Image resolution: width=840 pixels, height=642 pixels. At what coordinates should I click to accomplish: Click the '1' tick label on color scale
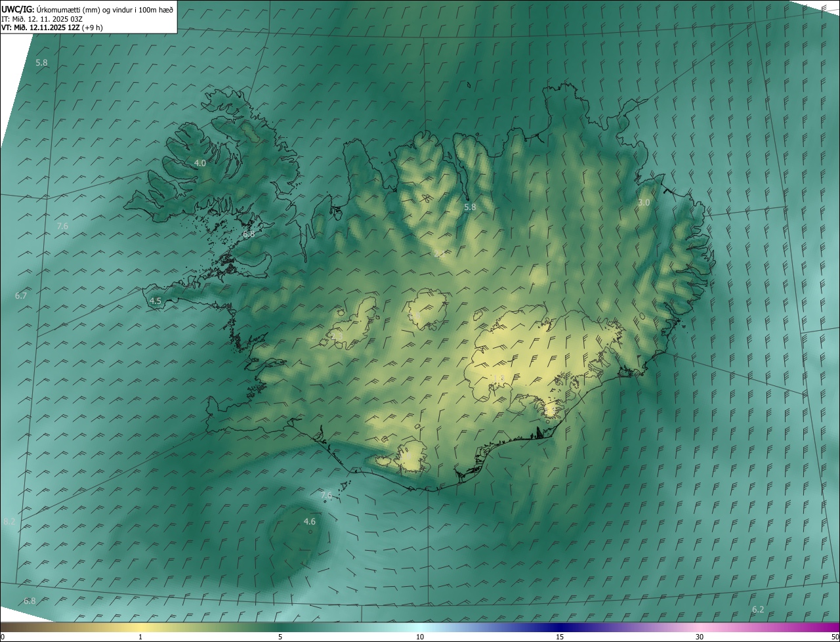pos(140,637)
